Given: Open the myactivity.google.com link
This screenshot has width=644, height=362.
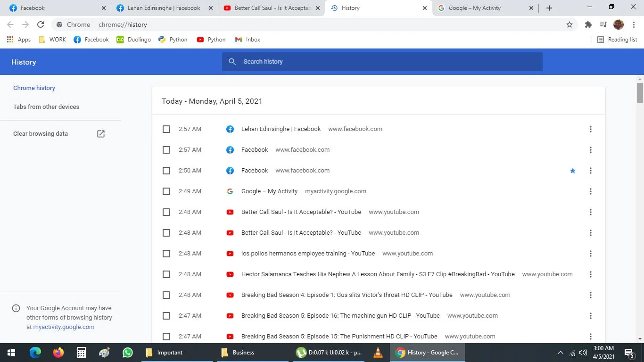Looking at the screenshot, I should pyautogui.click(x=64, y=327).
